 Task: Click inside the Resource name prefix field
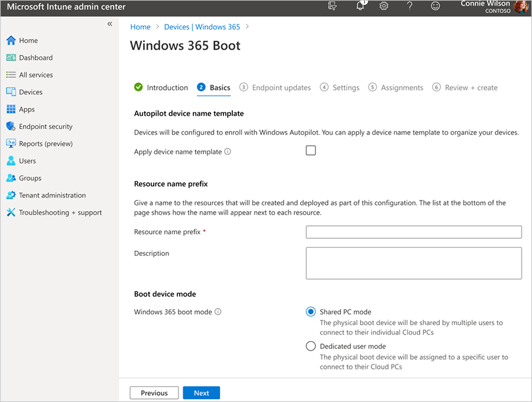click(x=413, y=232)
